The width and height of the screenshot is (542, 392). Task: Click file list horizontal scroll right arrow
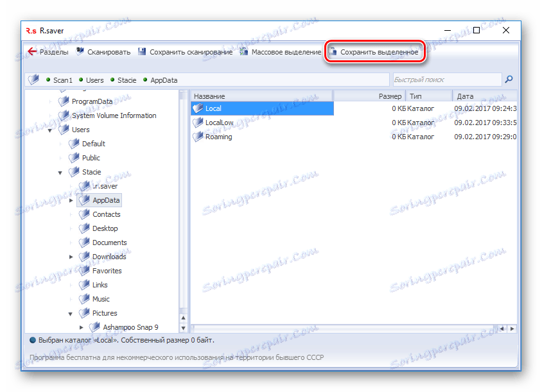coord(512,328)
